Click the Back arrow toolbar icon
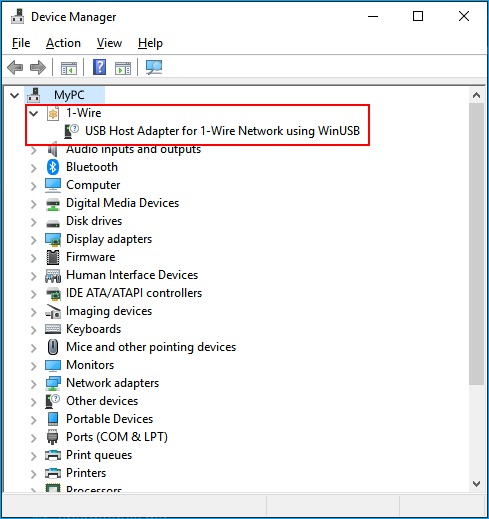 (15, 68)
